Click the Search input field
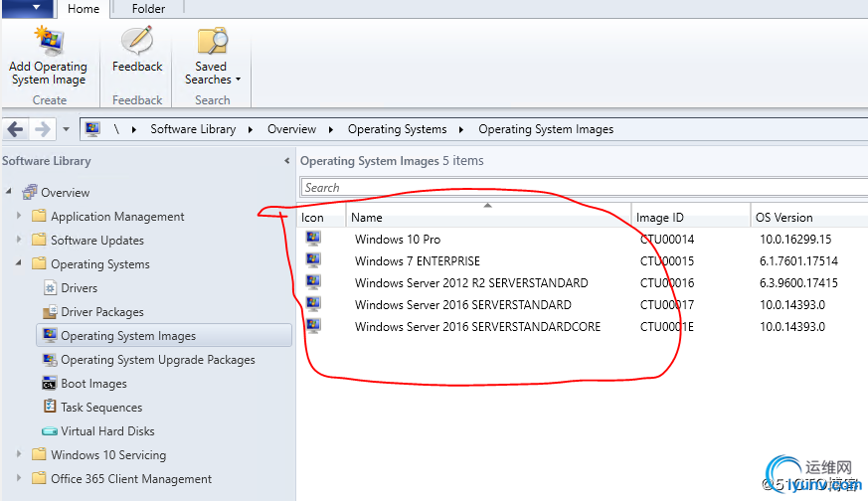Screen dimensions: 868x501 coord(584,187)
